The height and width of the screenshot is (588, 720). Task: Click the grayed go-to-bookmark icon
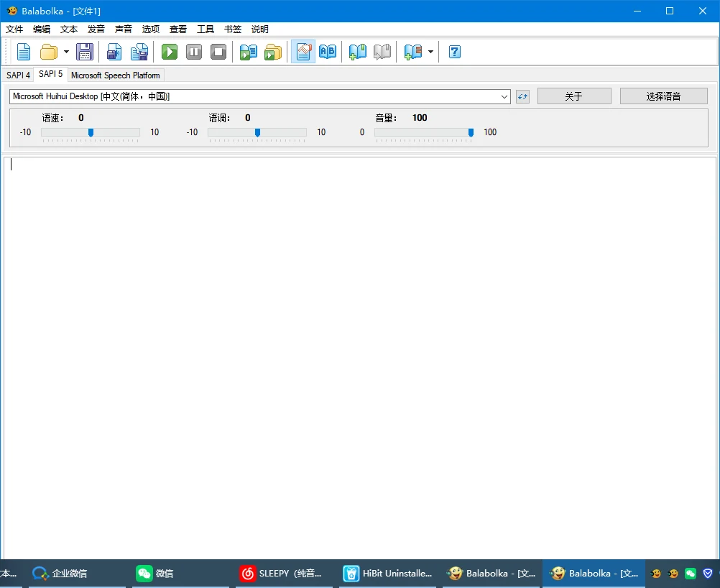(x=382, y=52)
